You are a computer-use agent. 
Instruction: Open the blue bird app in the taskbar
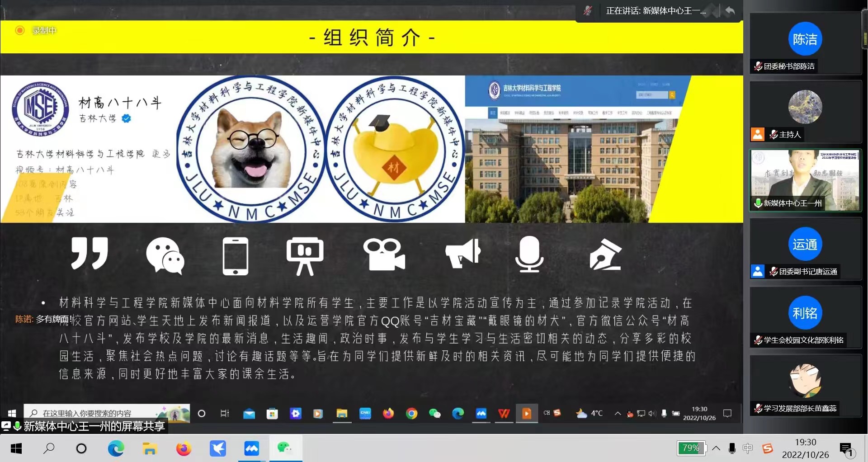point(217,448)
